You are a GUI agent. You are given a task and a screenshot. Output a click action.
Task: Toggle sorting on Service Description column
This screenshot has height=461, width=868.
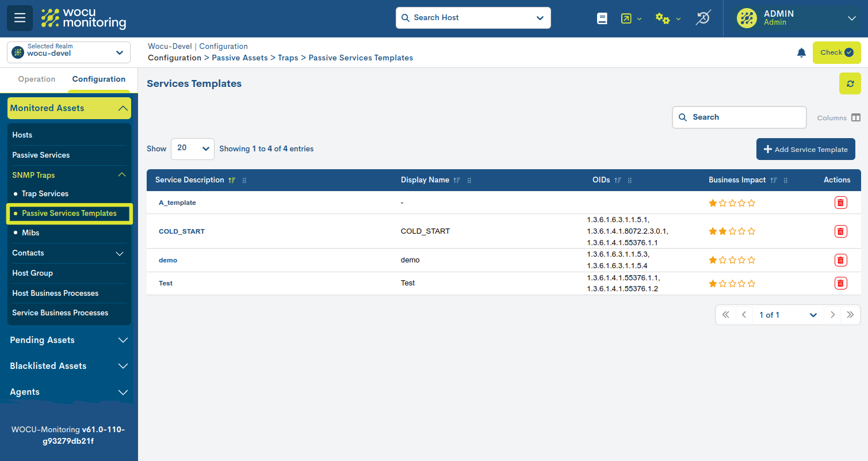click(231, 180)
